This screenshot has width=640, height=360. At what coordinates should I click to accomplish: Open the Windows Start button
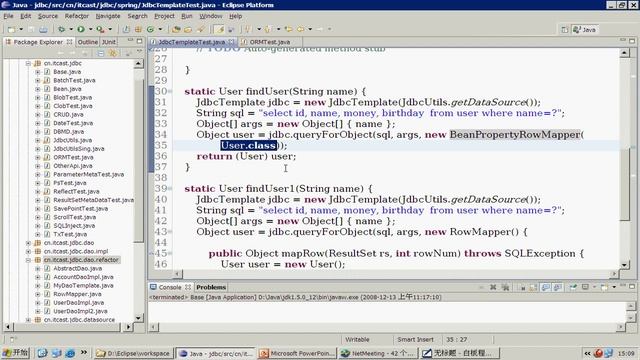click(x=15, y=353)
